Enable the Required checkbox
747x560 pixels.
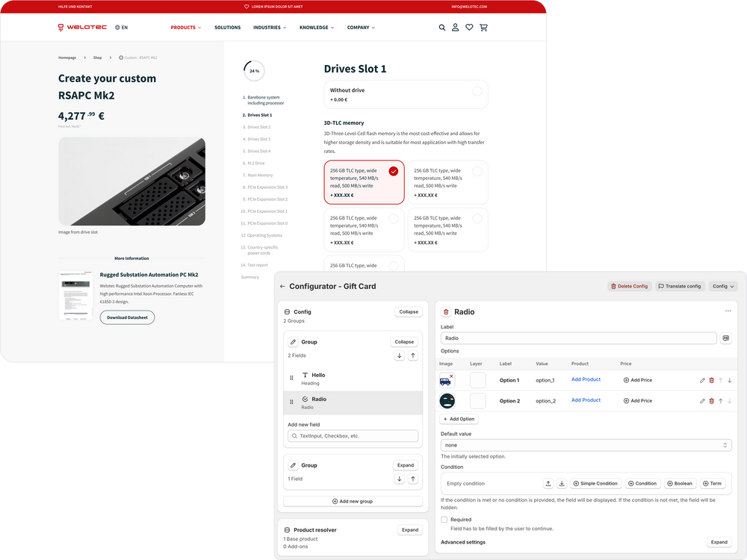[444, 520]
